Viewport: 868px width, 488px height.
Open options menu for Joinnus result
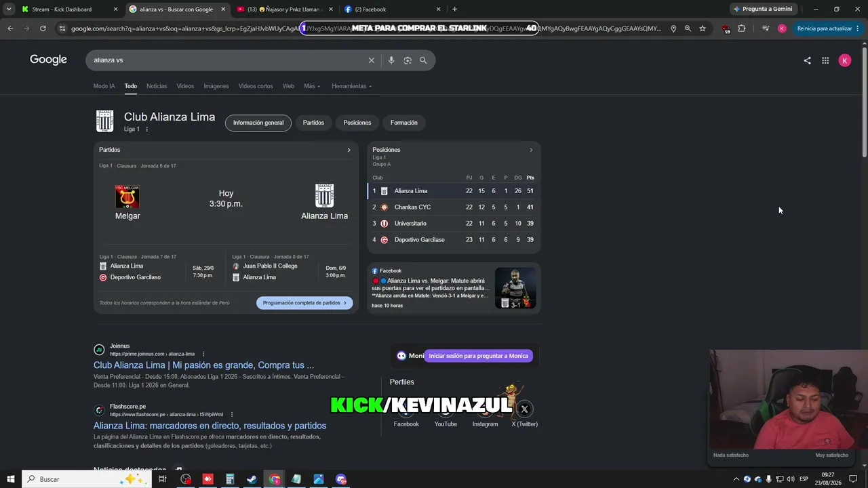tap(203, 354)
